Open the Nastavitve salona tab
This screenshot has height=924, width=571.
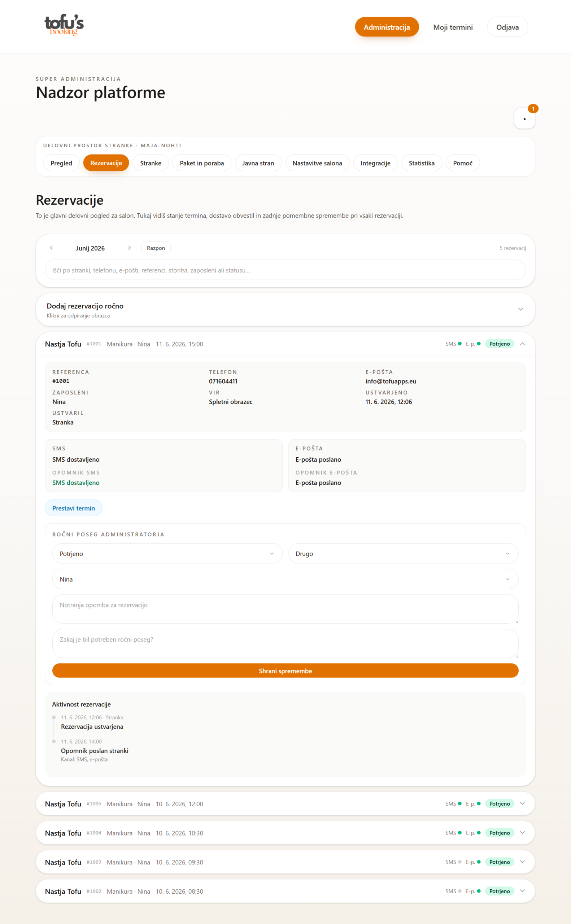pyautogui.click(x=317, y=163)
